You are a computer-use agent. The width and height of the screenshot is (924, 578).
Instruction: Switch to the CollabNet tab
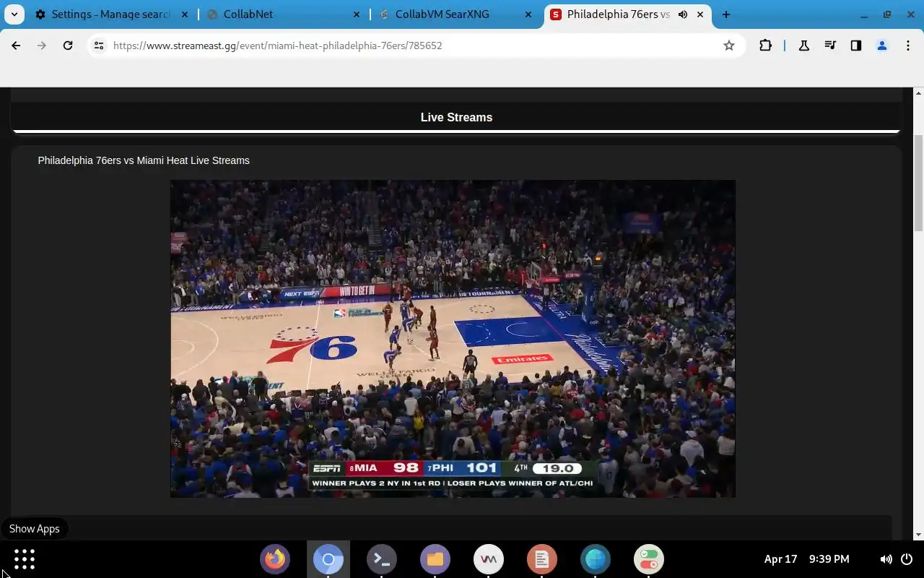pyautogui.click(x=282, y=14)
